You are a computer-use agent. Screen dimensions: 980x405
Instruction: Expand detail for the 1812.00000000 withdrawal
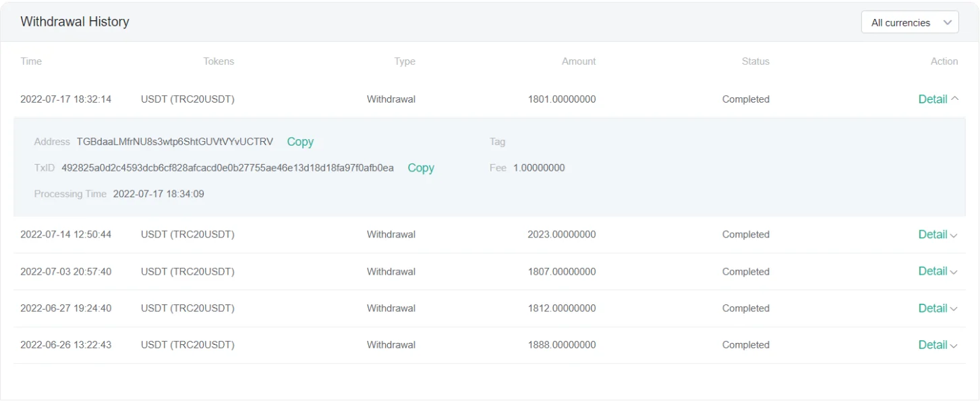pyautogui.click(x=938, y=308)
